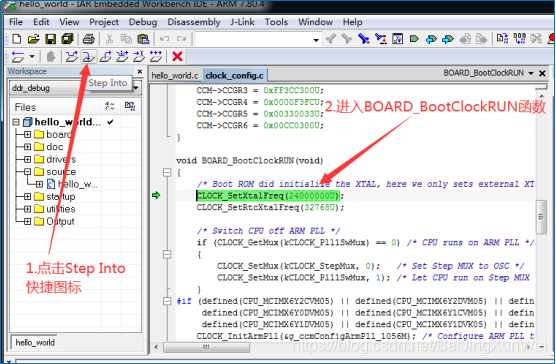
Task: Expand the drivers folder
Action: [27, 159]
